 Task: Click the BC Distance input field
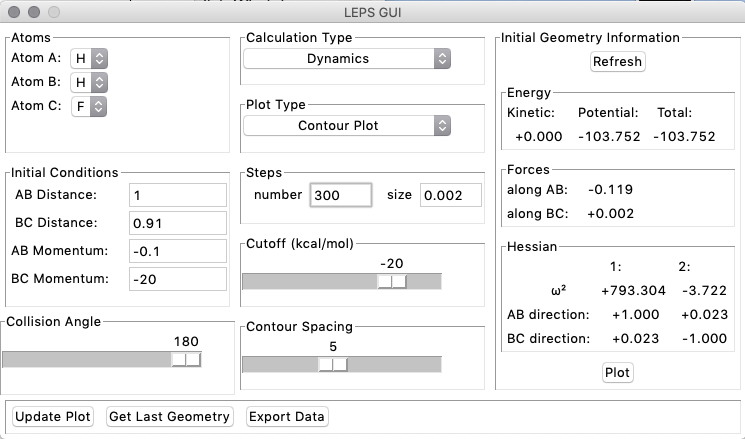(177, 223)
